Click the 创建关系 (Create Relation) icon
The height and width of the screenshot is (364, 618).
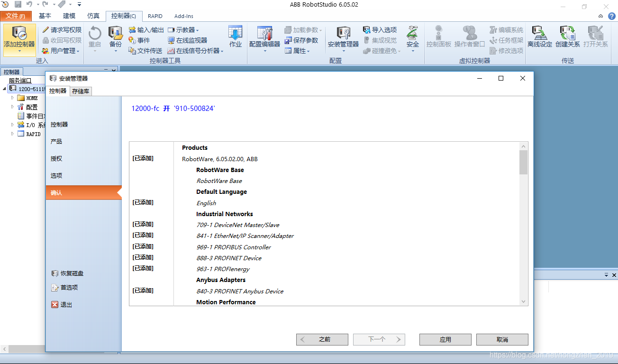[567, 33]
